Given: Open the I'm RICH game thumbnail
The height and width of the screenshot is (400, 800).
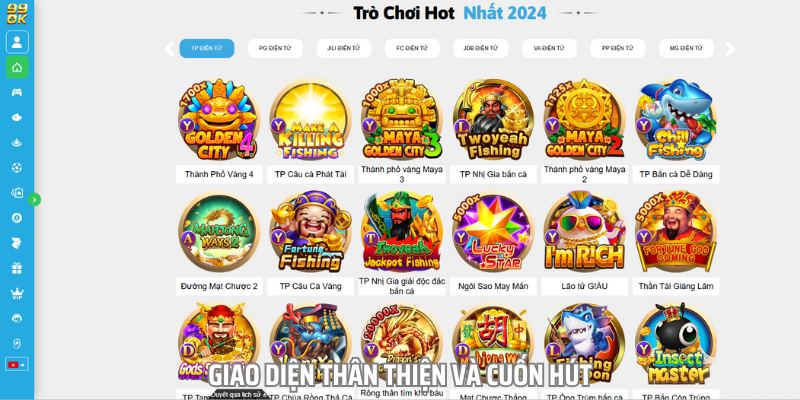Looking at the screenshot, I should click(584, 232).
